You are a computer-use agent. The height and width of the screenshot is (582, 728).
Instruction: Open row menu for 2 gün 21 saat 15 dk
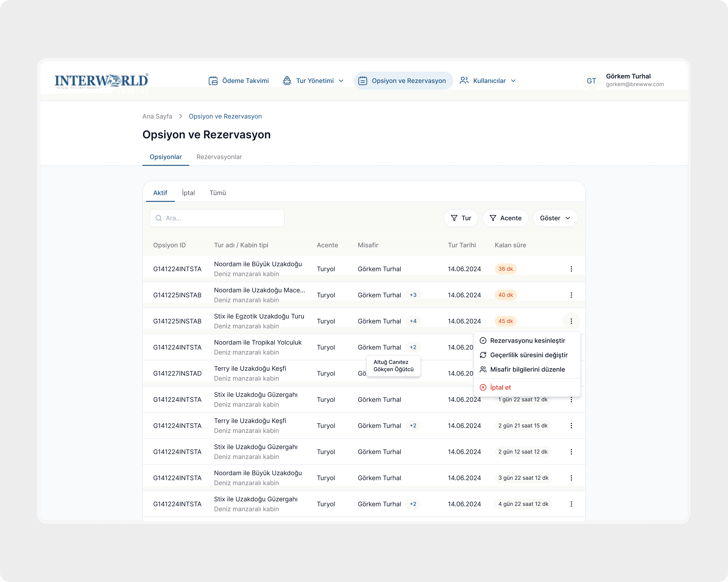(x=571, y=425)
